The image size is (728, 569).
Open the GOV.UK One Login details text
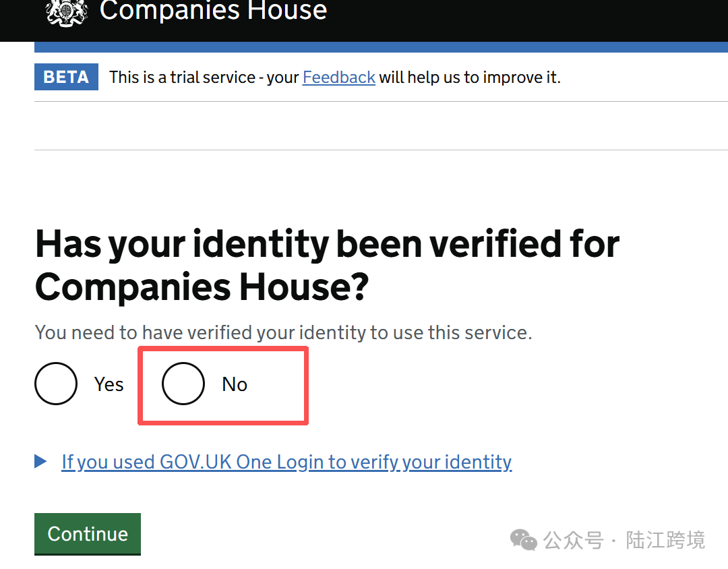pyautogui.click(x=286, y=462)
